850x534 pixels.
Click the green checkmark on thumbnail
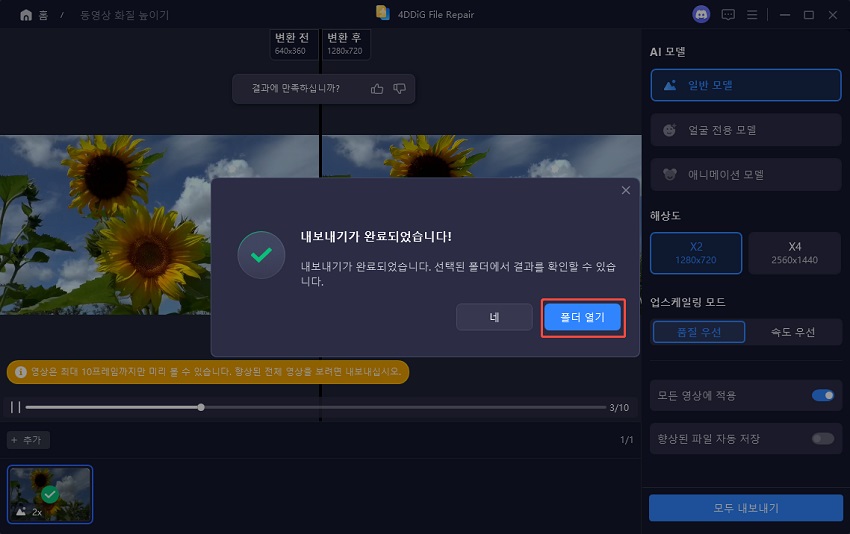pos(50,494)
